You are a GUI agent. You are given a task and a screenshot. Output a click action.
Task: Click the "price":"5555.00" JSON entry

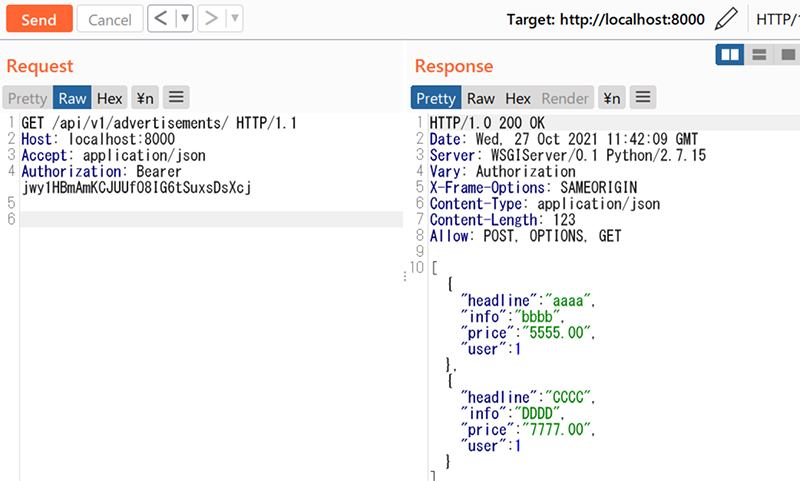click(x=528, y=333)
